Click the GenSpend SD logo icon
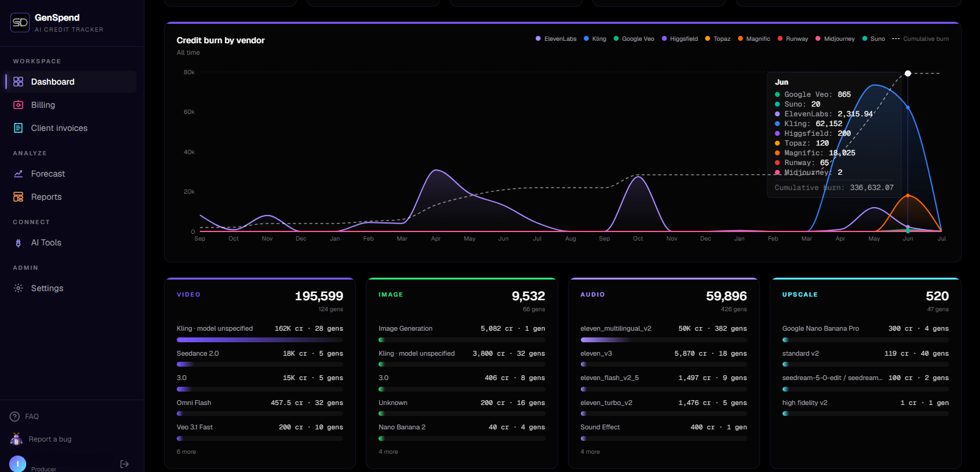Viewport: 980px width, 472px height. click(x=20, y=23)
